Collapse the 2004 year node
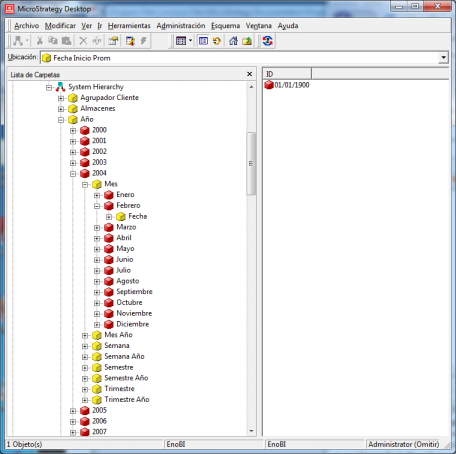Viewport: 456px width, 454px height. 73,174
